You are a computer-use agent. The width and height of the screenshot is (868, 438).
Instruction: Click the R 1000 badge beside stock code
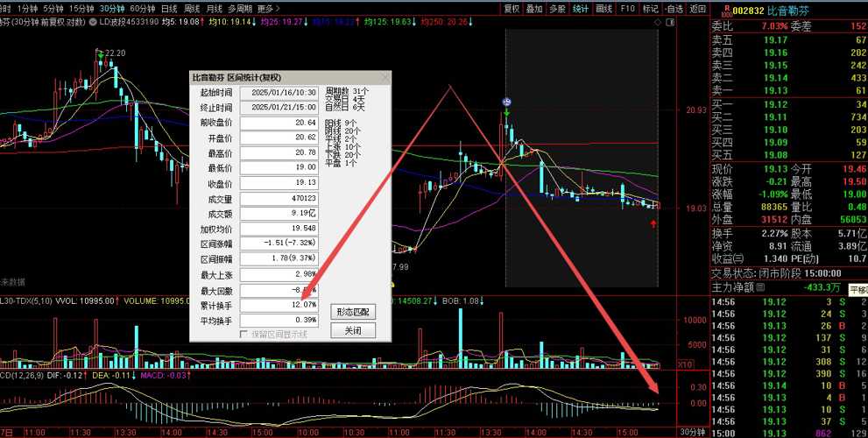(x=725, y=11)
